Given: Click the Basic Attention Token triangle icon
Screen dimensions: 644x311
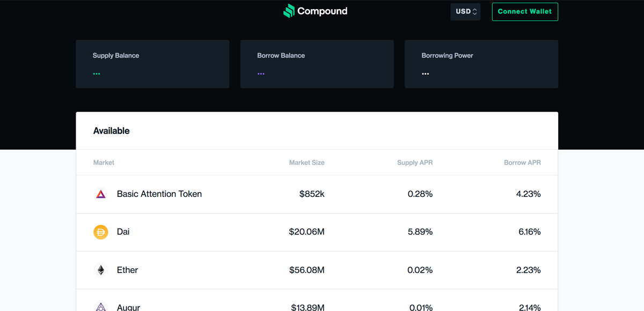Looking at the screenshot, I should pos(101,194).
